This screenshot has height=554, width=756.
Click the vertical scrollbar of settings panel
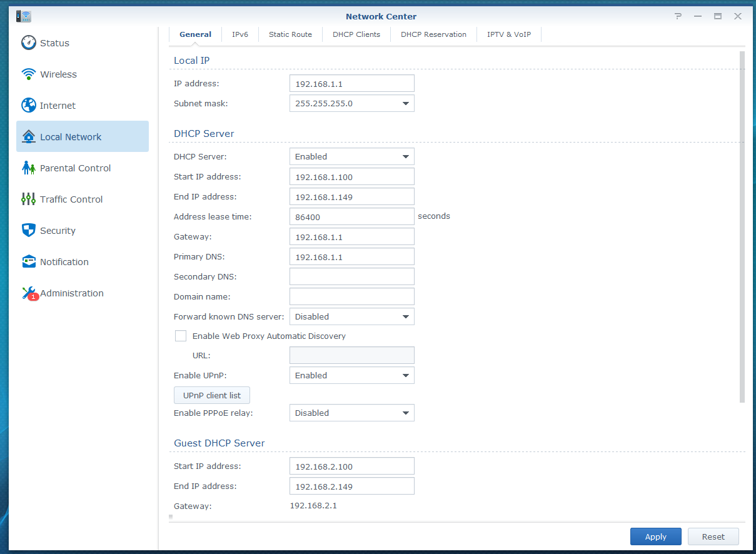[x=742, y=225]
